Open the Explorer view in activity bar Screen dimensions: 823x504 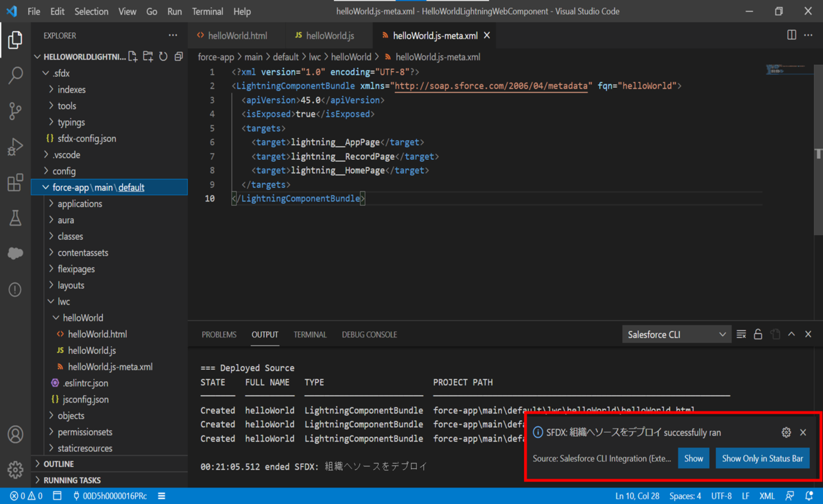[x=15, y=40]
